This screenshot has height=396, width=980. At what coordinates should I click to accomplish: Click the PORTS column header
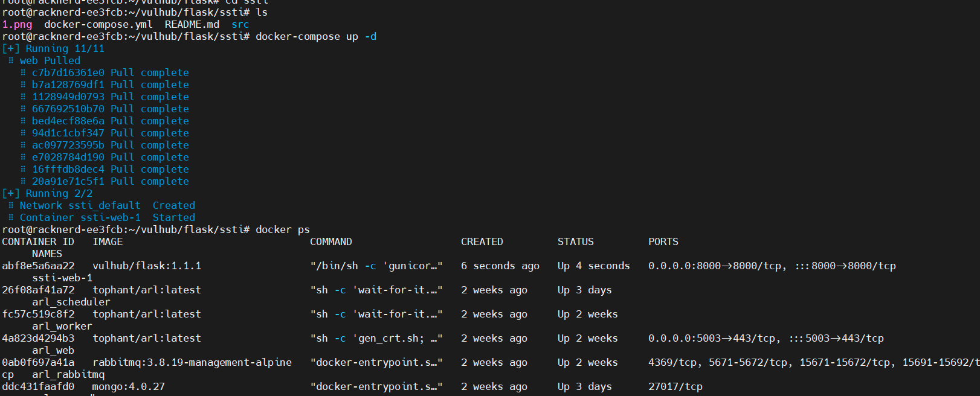click(x=663, y=241)
